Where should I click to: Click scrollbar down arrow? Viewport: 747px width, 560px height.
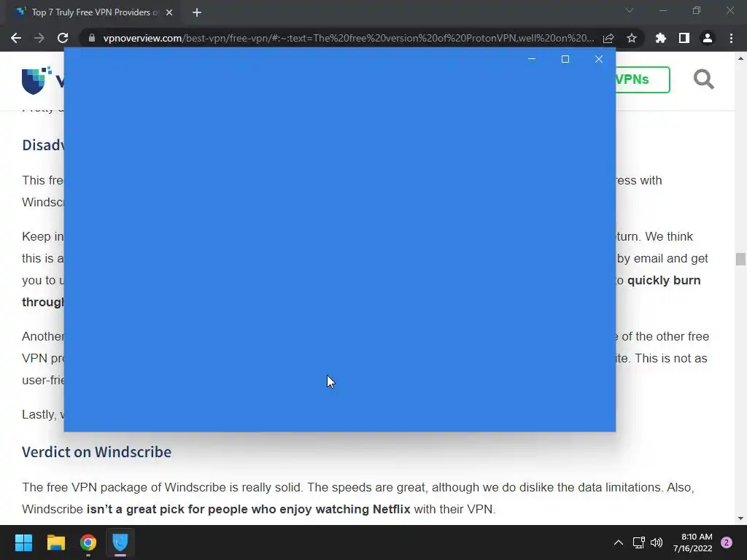pos(740,518)
